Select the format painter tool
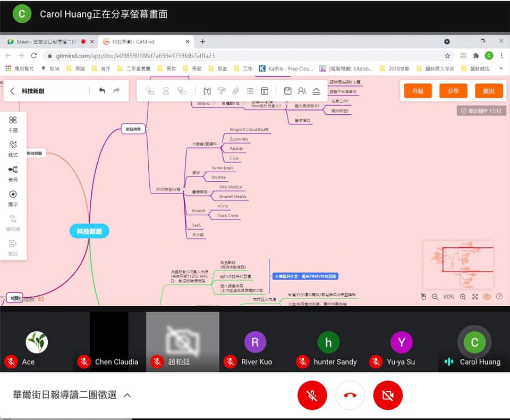Viewport: 510px width, 420px height. (x=222, y=91)
